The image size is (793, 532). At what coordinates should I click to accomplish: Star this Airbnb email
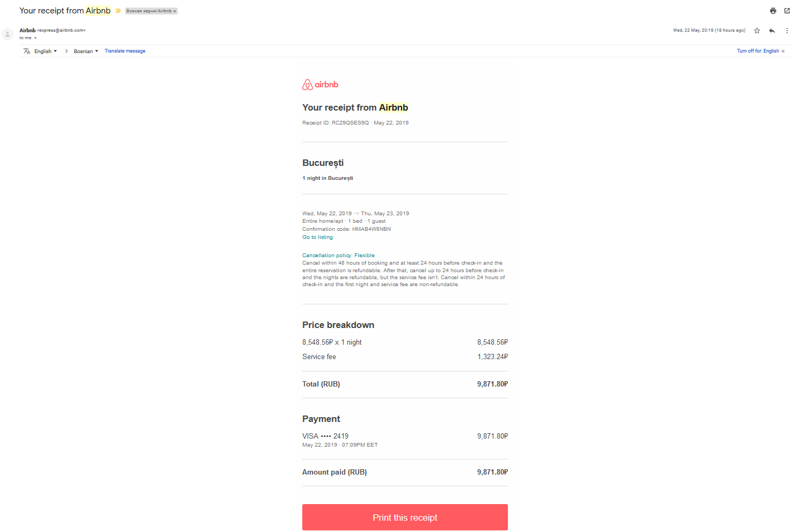point(757,31)
